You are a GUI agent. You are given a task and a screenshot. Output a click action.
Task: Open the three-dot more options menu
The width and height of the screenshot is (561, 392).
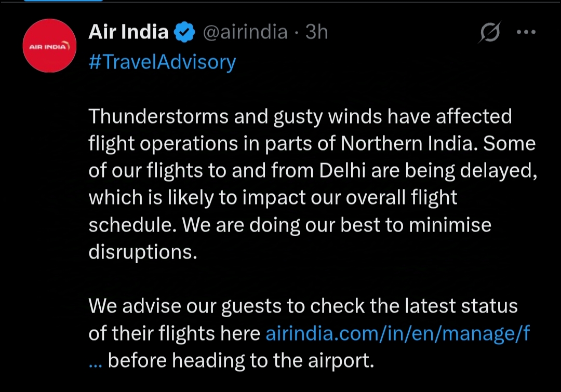point(526,32)
